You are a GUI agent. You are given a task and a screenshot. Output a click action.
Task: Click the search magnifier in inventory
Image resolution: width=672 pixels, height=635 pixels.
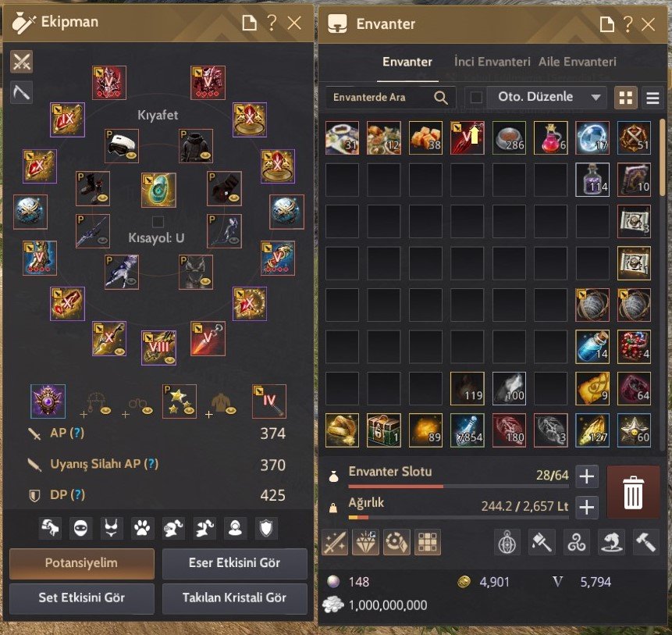point(440,98)
